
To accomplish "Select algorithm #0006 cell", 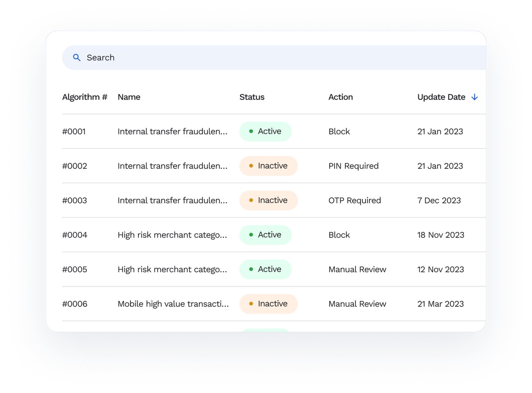I will 74,304.
